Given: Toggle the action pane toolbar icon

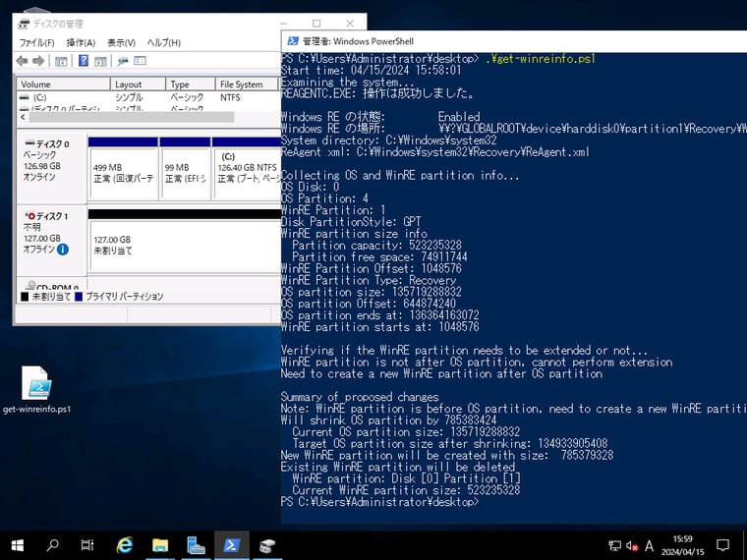Looking at the screenshot, I should pos(100,61).
